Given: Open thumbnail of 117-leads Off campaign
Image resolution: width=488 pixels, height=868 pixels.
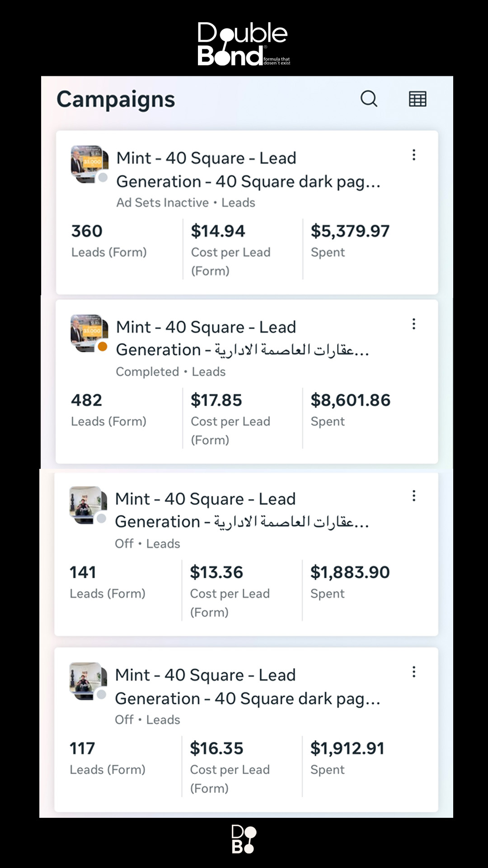Looking at the screenshot, I should 88,681.
